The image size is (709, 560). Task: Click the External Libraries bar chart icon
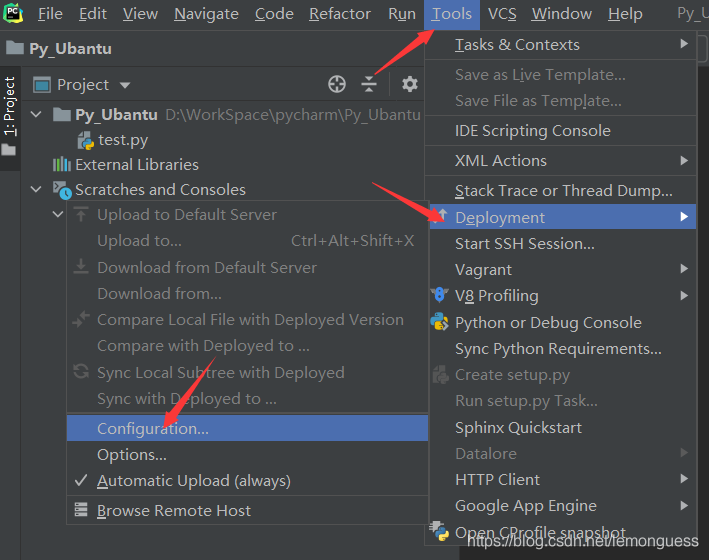[x=62, y=165]
